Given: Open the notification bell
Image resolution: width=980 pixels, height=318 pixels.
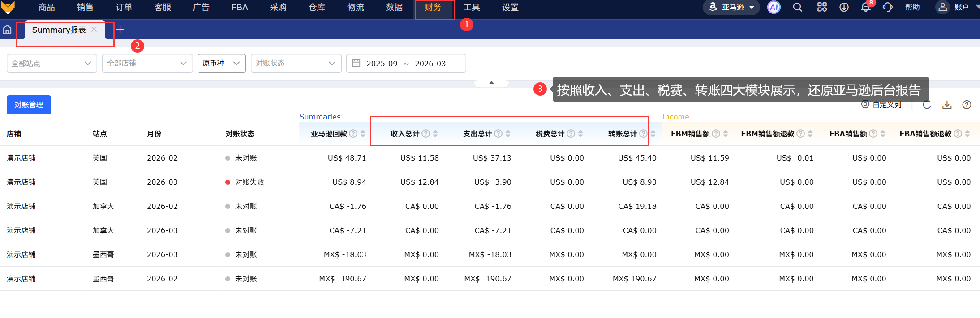Looking at the screenshot, I should point(866,8).
